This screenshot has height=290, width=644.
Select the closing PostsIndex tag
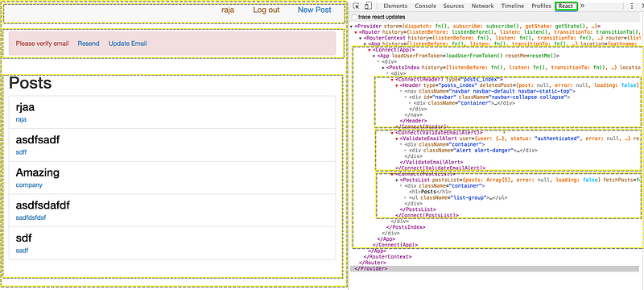coord(406,227)
